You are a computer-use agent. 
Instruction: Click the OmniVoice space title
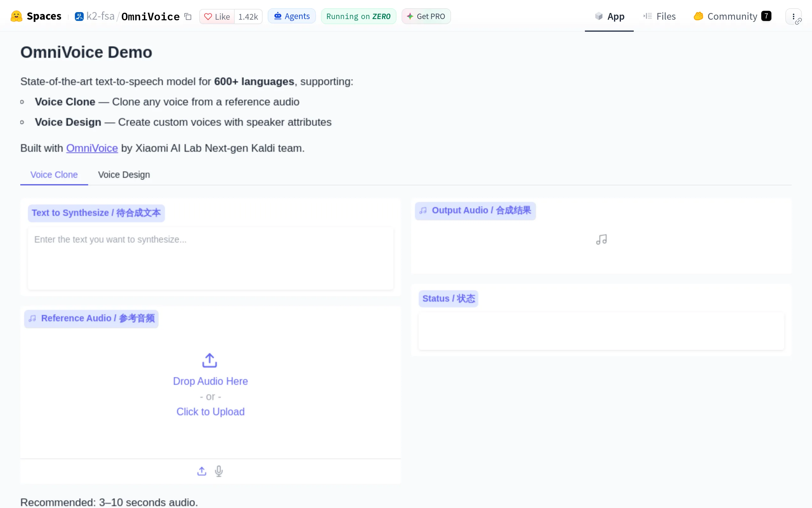150,17
